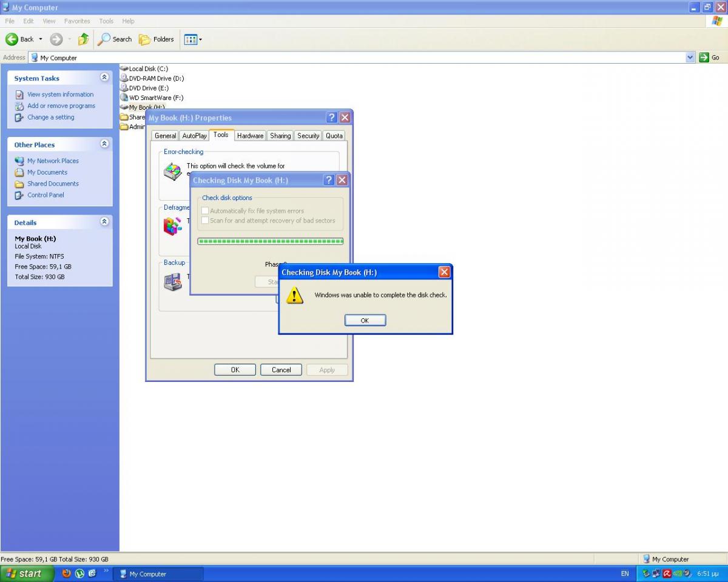
Task: Click the Go button beside address bar
Action: (709, 58)
